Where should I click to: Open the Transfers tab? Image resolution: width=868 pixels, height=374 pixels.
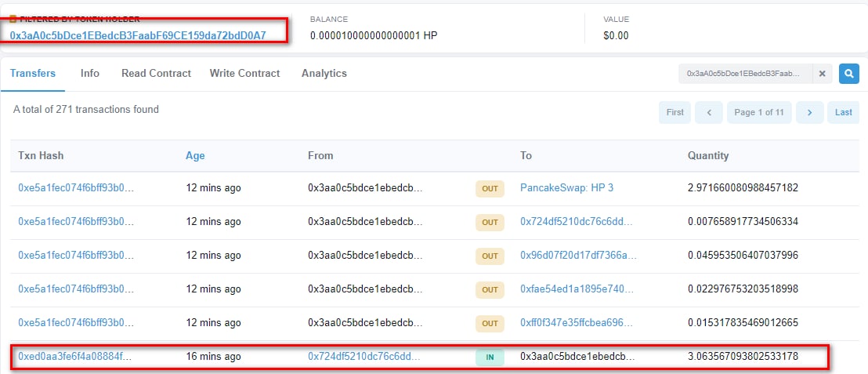tap(33, 73)
